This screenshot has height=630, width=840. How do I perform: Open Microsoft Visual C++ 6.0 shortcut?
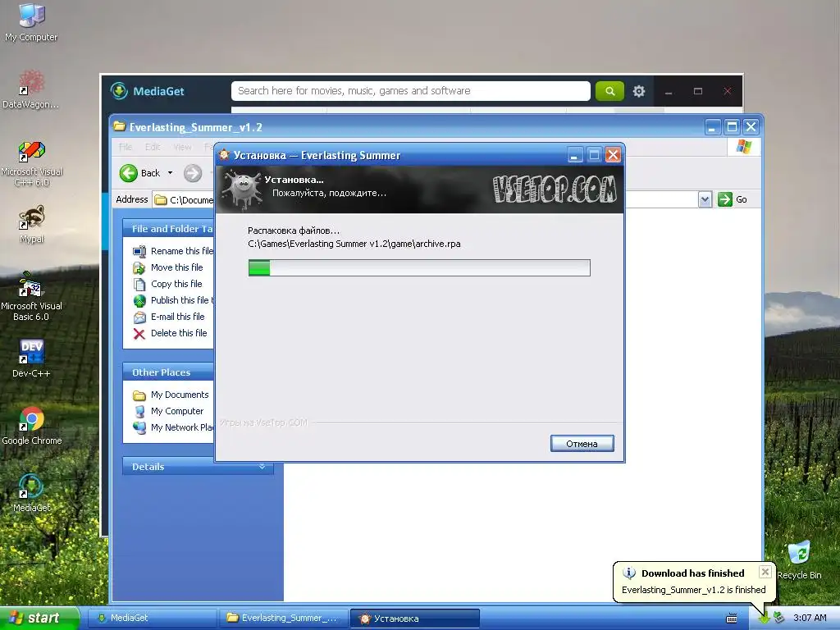tap(31, 163)
